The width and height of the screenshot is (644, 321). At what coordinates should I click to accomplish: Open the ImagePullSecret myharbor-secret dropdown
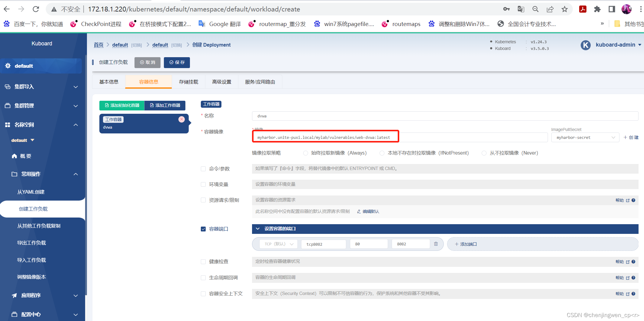(x=585, y=138)
